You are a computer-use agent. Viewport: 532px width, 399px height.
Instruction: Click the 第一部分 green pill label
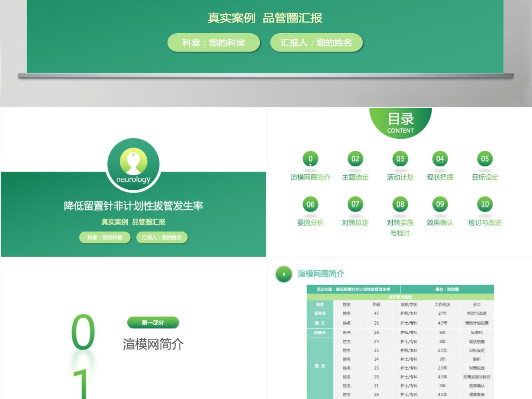point(153,323)
